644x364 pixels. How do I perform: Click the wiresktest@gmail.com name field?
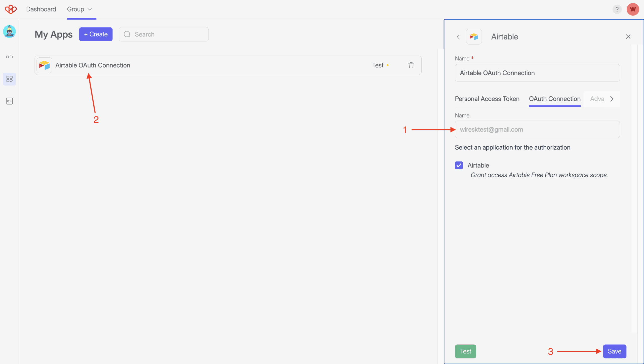point(537,129)
